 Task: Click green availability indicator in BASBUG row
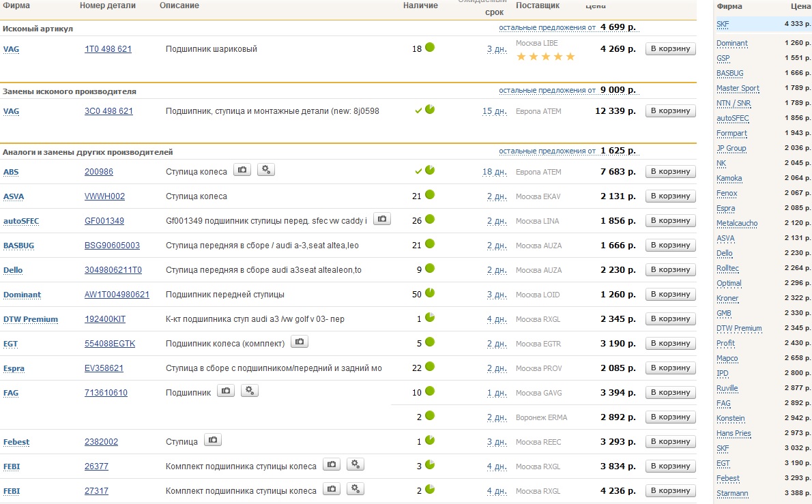tap(430, 243)
